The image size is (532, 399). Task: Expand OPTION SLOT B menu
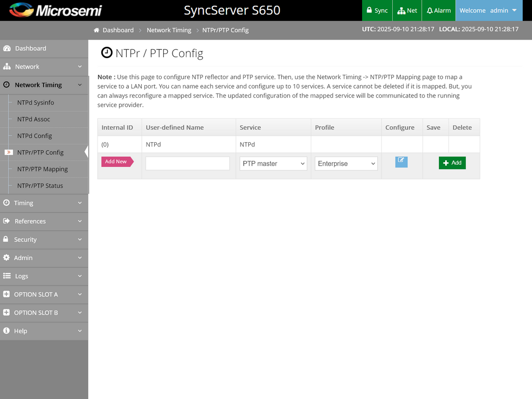click(44, 313)
